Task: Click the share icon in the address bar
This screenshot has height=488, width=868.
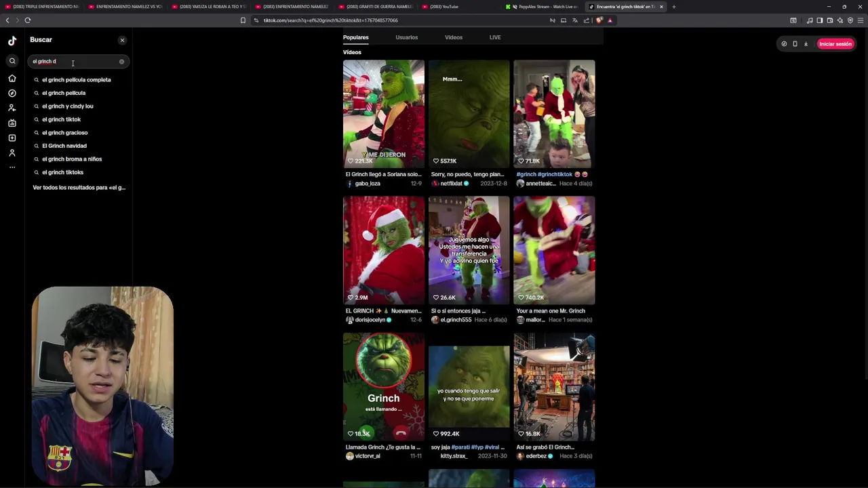Action: click(585, 20)
